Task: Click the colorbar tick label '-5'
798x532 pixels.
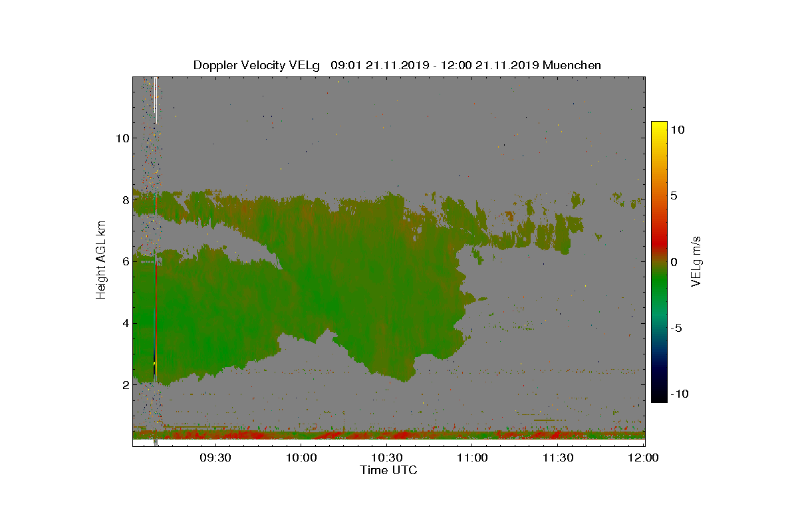Action: tap(676, 328)
